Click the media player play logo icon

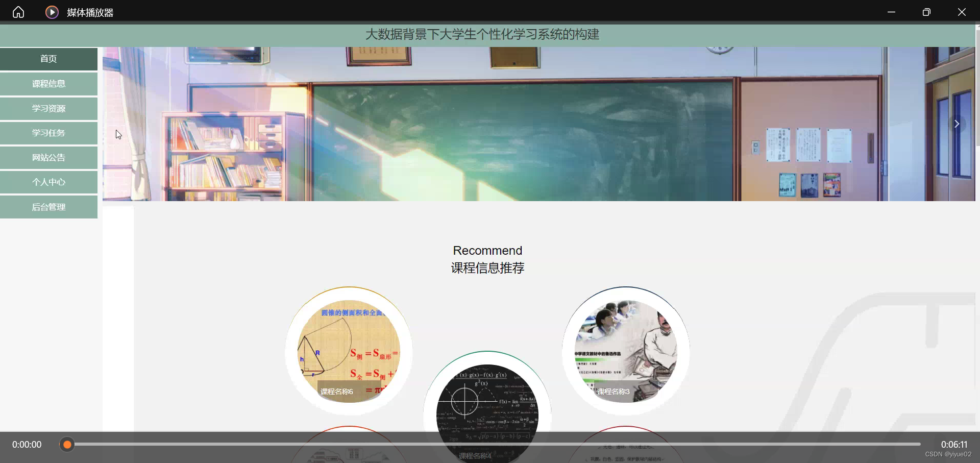(52, 12)
